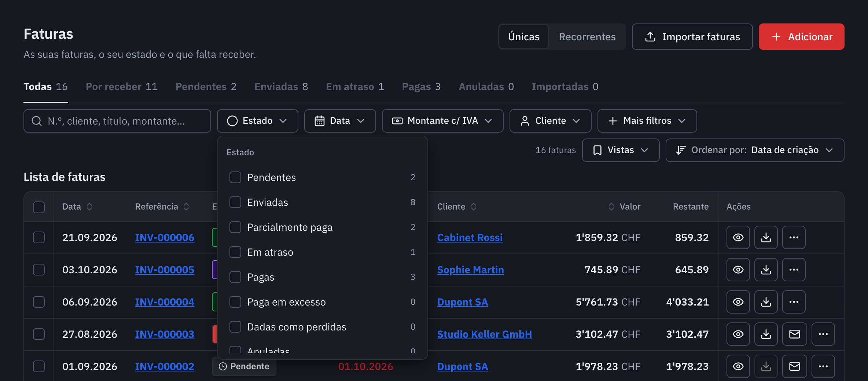View invoice INV-000004 with the eye icon
The width and height of the screenshot is (868, 381).
[x=738, y=302]
